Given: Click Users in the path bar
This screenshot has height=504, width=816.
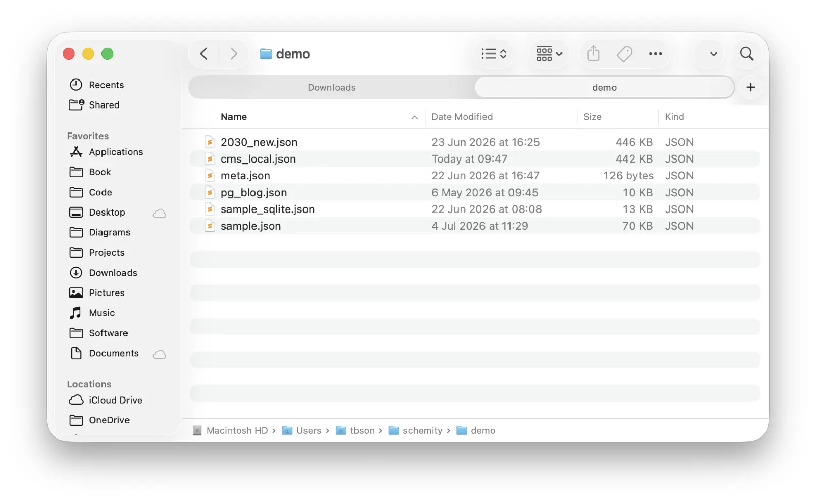Looking at the screenshot, I should coord(302,431).
